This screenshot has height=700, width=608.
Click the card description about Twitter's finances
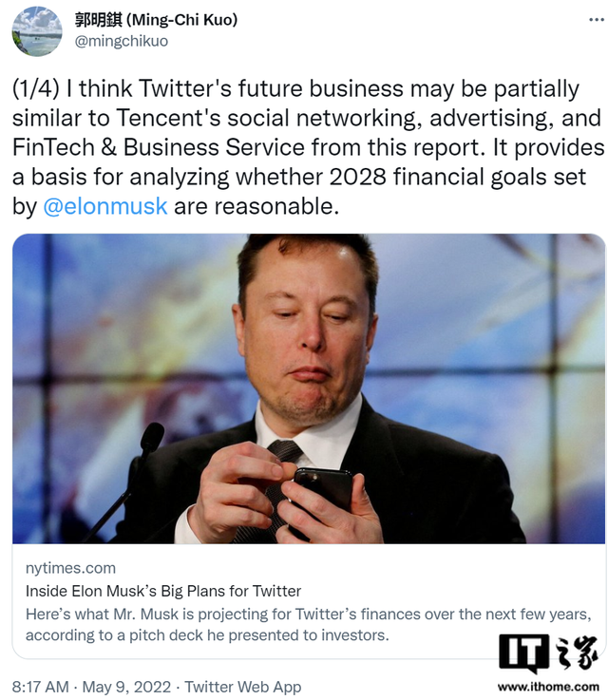click(x=309, y=625)
